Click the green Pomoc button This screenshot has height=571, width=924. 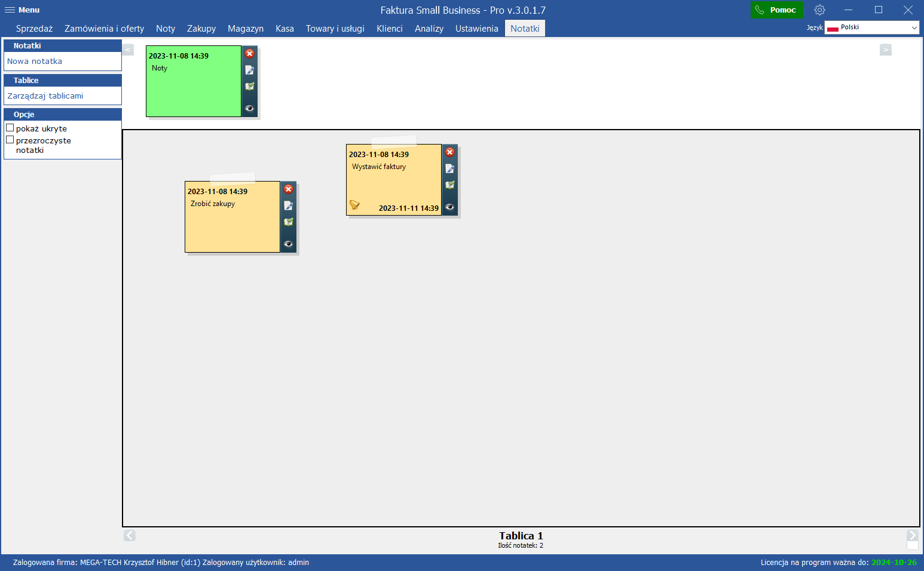[x=776, y=10]
